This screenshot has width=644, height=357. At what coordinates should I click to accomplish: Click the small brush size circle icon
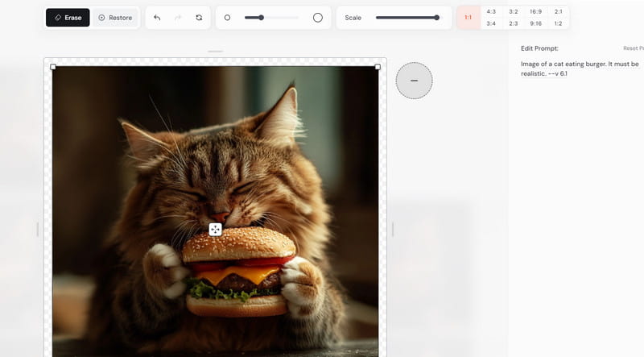227,18
